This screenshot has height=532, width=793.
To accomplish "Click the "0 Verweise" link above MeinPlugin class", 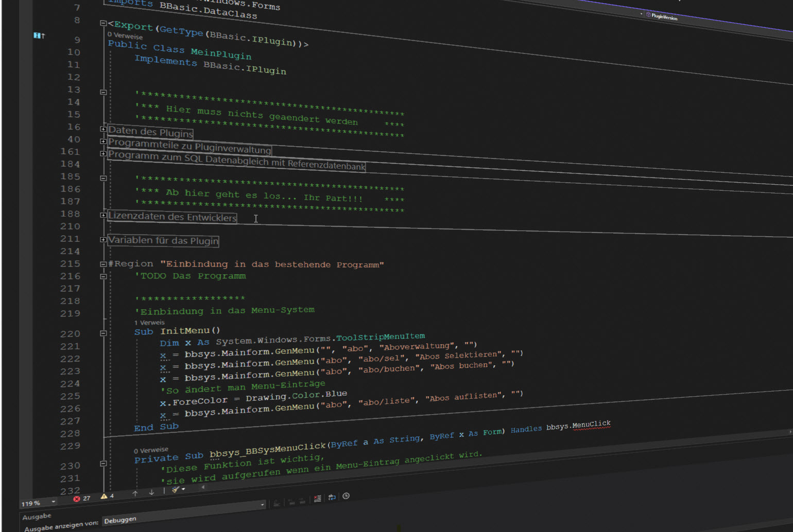I will 125,36.
